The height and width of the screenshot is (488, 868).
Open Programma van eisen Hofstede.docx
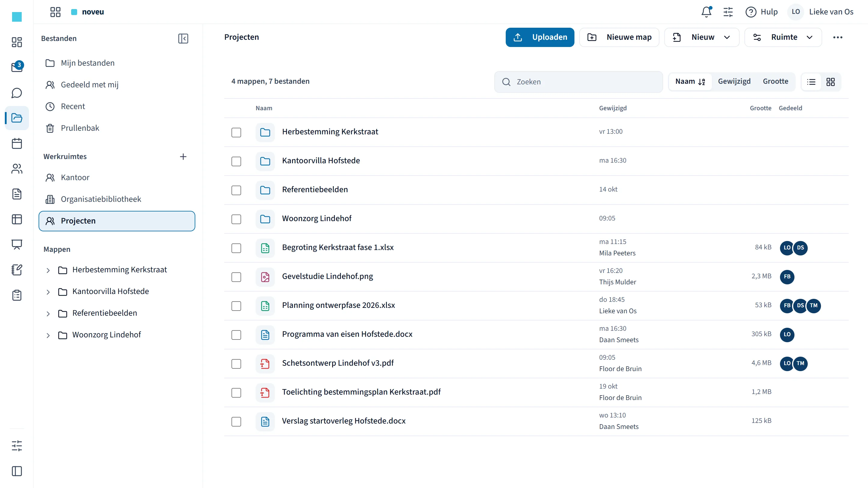tap(347, 334)
